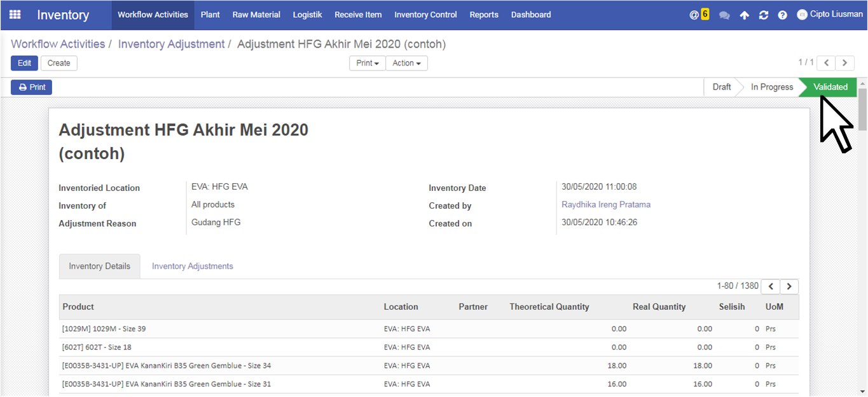Switch to the Inventory Adjustments tab

[x=192, y=266]
